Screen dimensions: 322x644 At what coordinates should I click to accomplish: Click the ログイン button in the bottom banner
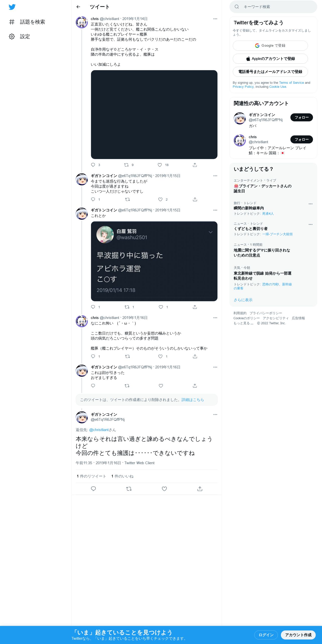266,635
